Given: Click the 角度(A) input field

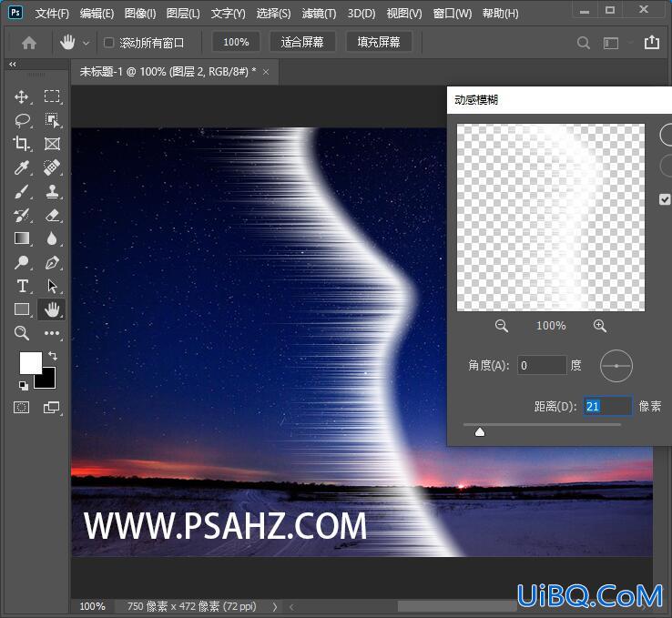Looking at the screenshot, I should pos(542,365).
